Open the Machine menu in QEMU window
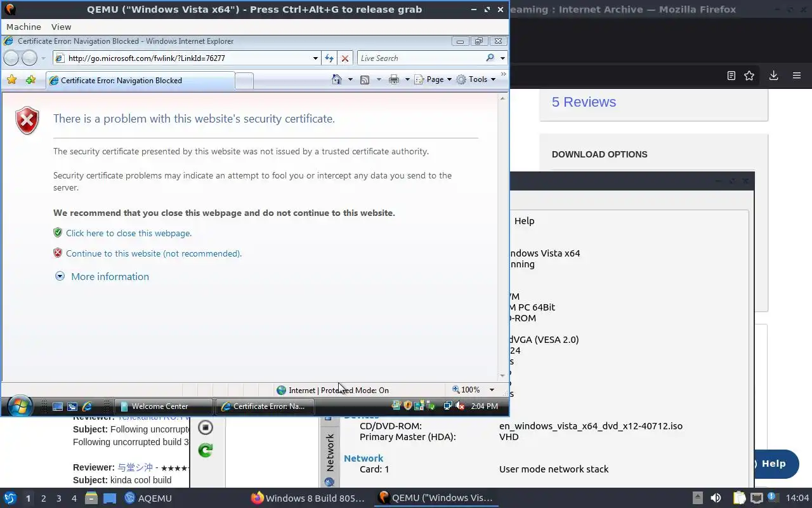812x508 pixels. (x=23, y=27)
